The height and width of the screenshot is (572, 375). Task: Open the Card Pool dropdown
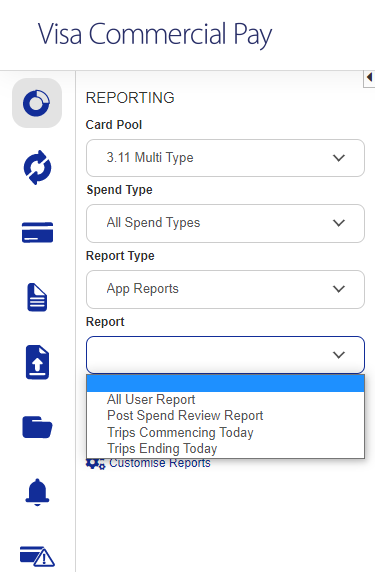[x=225, y=158]
